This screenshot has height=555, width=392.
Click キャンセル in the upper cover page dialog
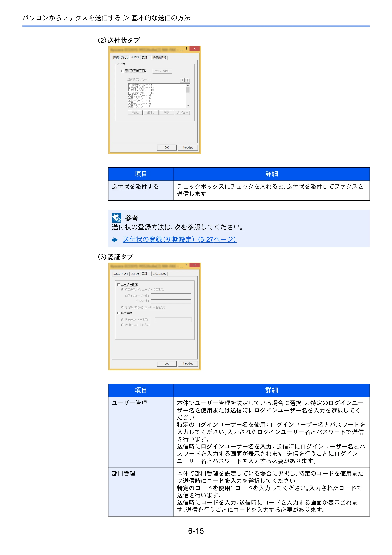(x=188, y=147)
